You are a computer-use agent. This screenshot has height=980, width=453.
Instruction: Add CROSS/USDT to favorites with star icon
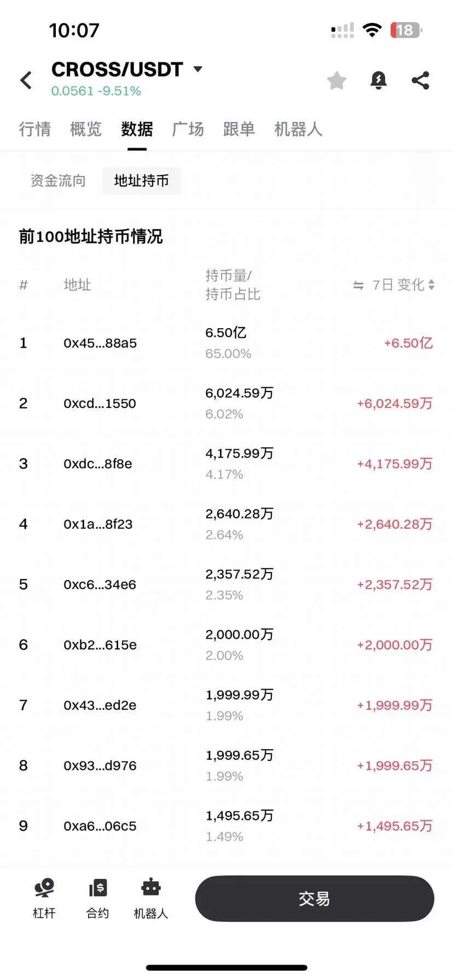(337, 80)
